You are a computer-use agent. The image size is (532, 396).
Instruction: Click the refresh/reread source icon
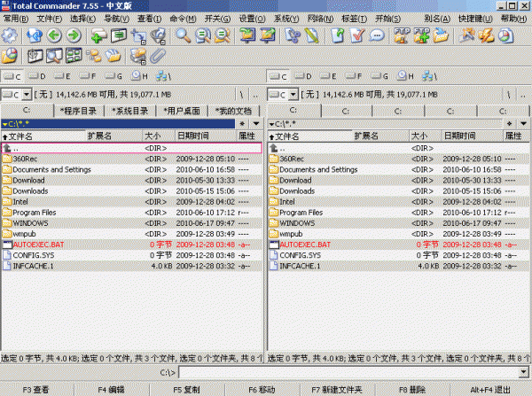35,35
